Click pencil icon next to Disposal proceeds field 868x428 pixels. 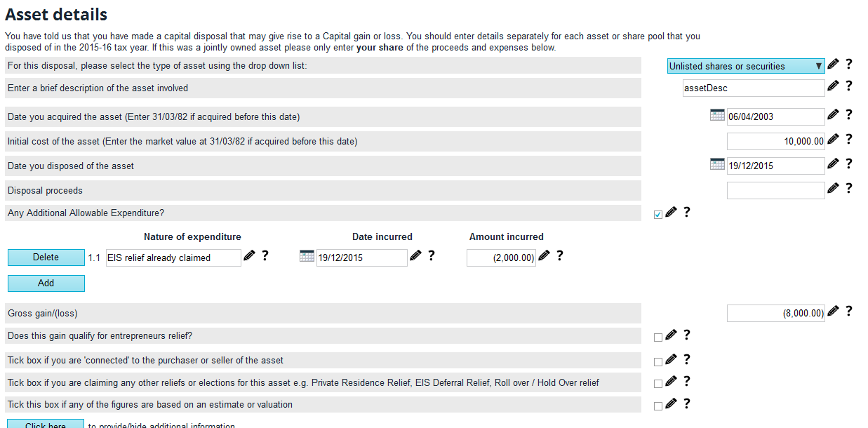pos(833,188)
